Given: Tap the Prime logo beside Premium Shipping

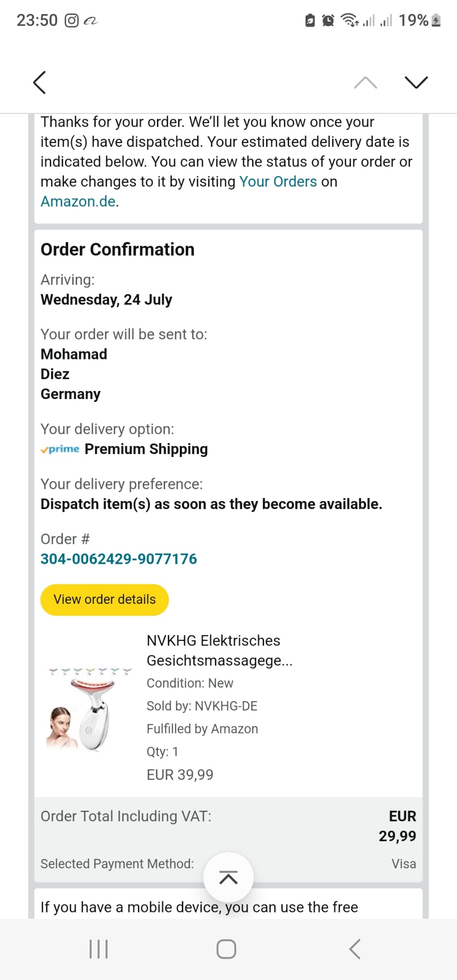Looking at the screenshot, I should [60, 449].
